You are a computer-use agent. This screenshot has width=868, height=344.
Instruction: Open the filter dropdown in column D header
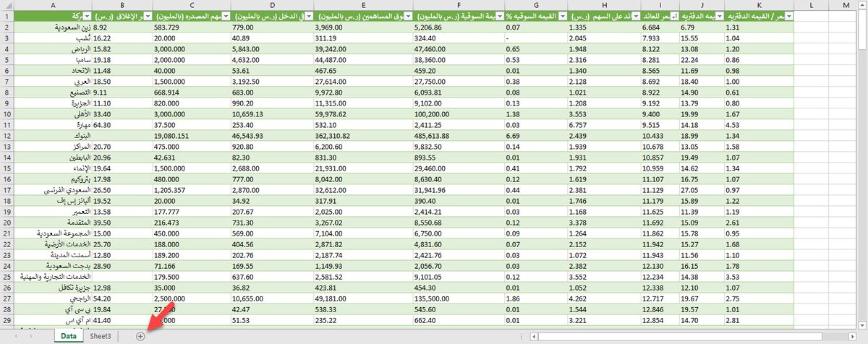[309, 16]
